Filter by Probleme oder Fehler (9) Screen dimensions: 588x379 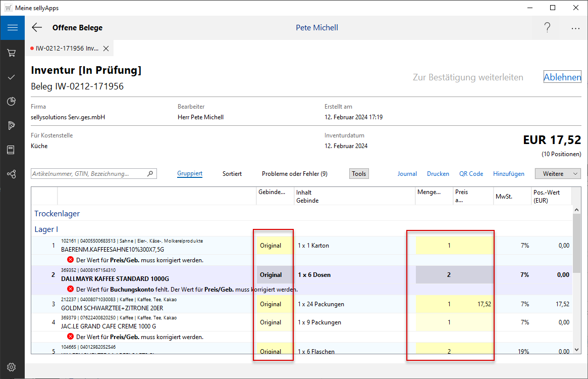coord(294,173)
